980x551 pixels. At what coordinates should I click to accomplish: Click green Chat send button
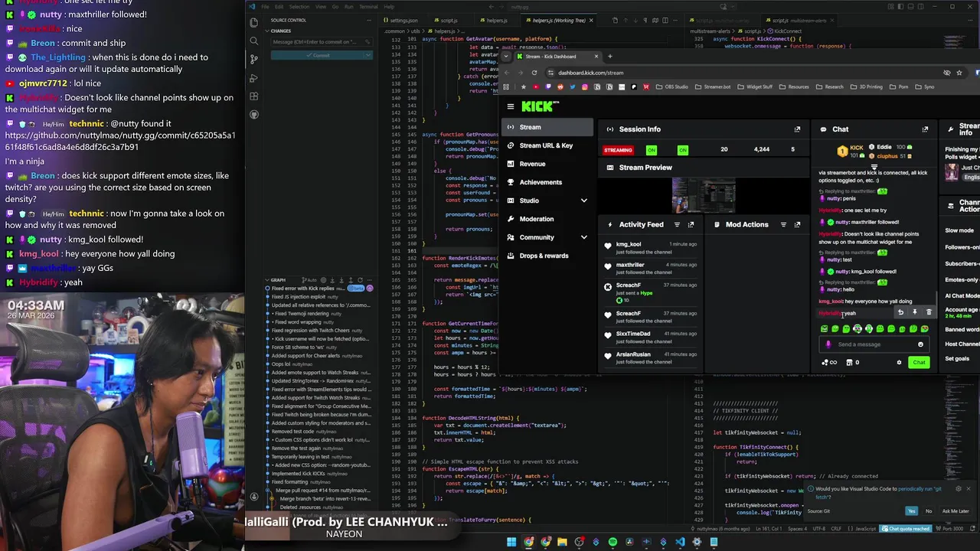click(x=919, y=363)
